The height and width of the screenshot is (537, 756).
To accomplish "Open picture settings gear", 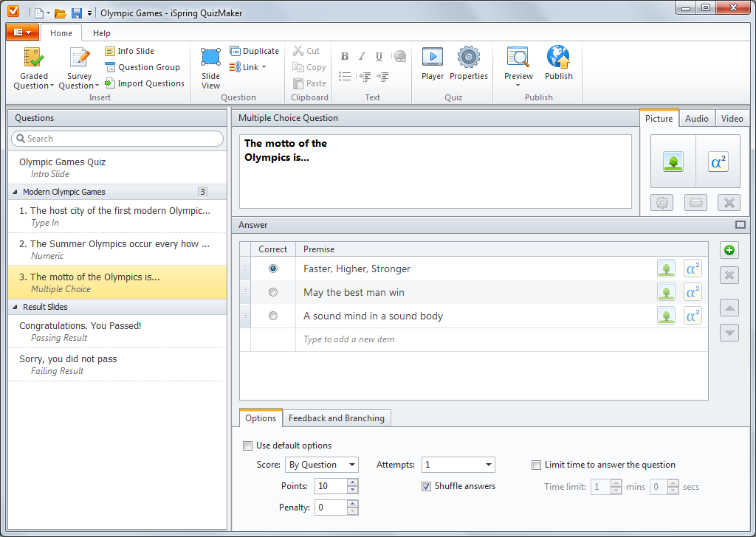I will 662,203.
